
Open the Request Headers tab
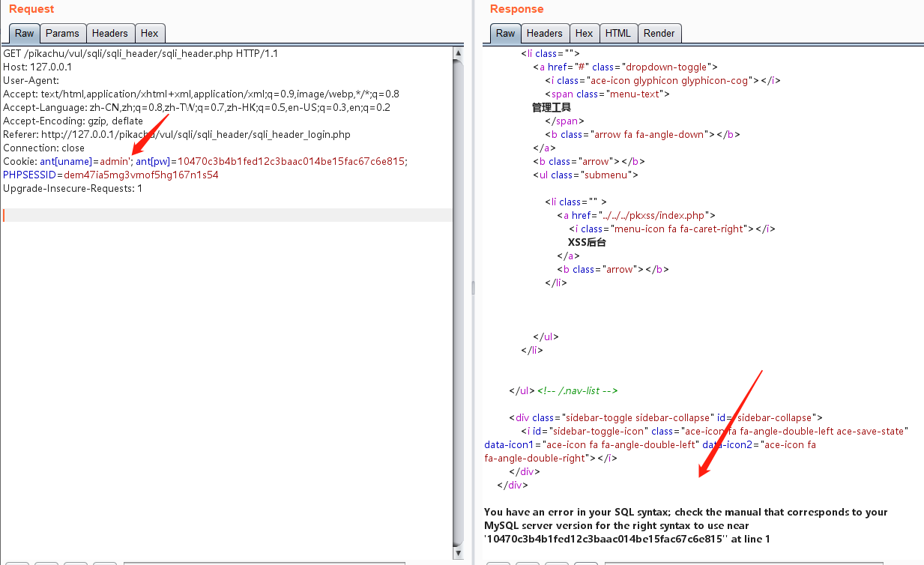tap(110, 33)
